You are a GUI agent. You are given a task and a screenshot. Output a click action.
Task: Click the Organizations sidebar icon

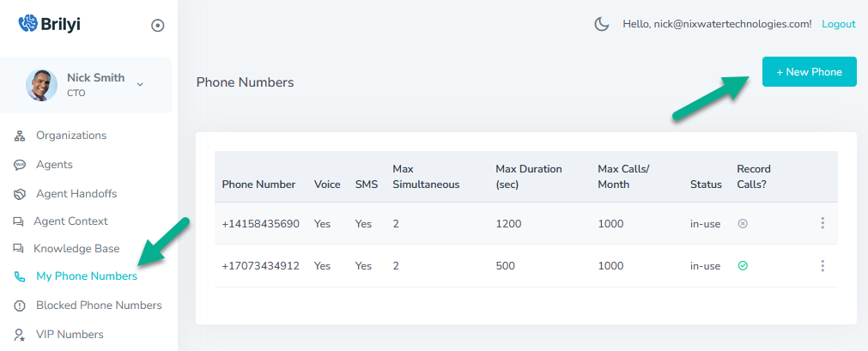pyautogui.click(x=20, y=136)
